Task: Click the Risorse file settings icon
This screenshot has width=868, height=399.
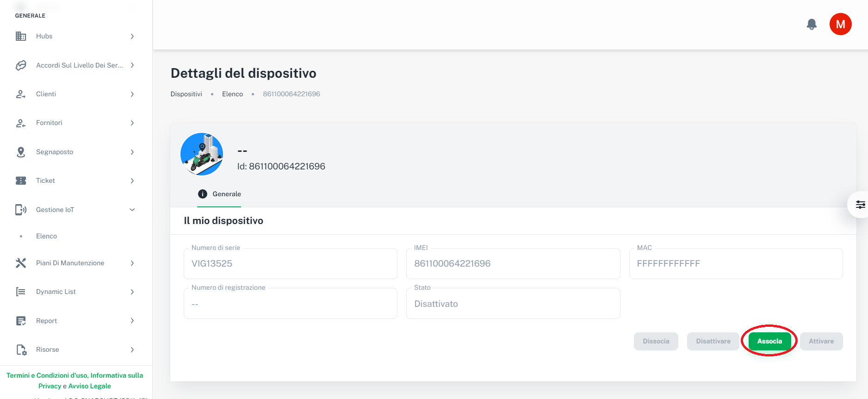Action: pos(21,349)
